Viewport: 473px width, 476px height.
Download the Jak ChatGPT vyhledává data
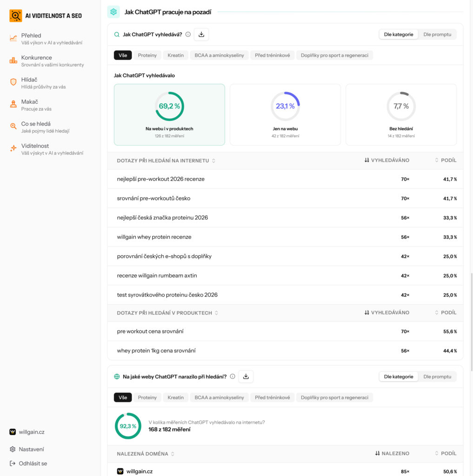(201, 34)
